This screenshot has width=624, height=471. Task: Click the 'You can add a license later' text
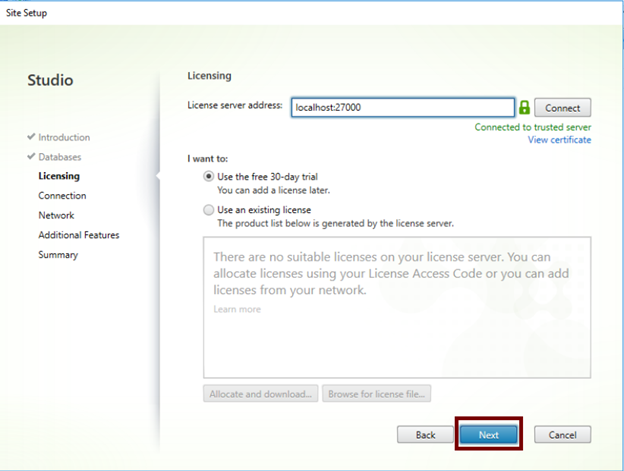[273, 190]
